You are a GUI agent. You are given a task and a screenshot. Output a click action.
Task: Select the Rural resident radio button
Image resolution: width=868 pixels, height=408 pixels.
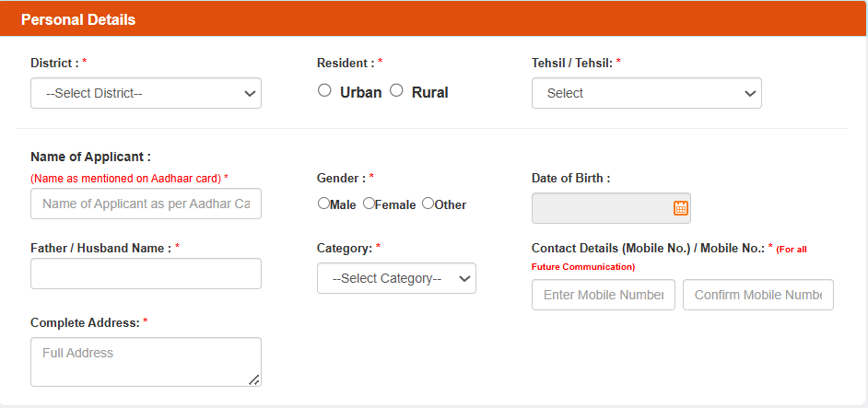point(396,90)
